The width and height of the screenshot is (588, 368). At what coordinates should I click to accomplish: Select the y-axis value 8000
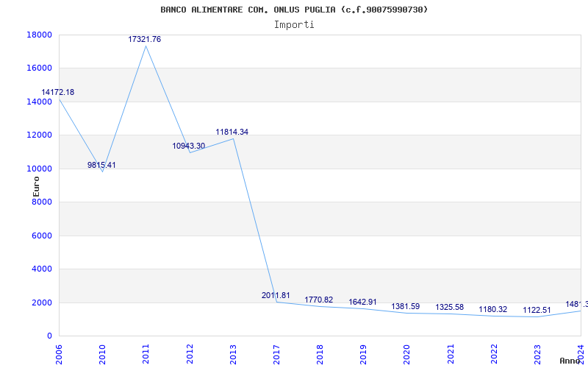(41, 202)
